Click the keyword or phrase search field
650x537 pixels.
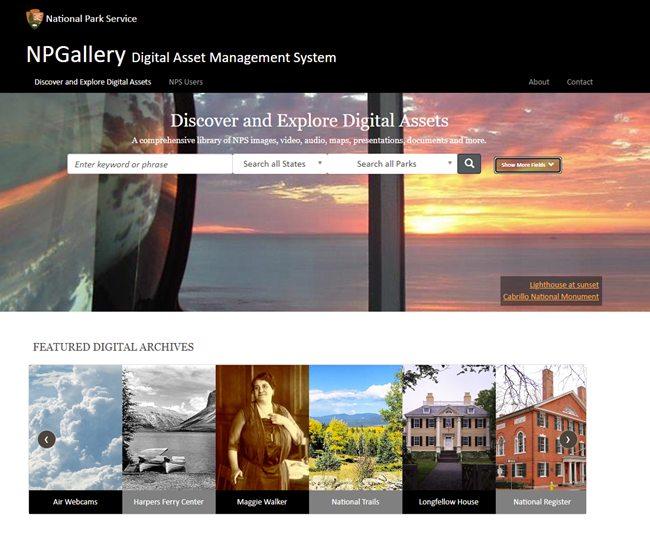click(150, 164)
